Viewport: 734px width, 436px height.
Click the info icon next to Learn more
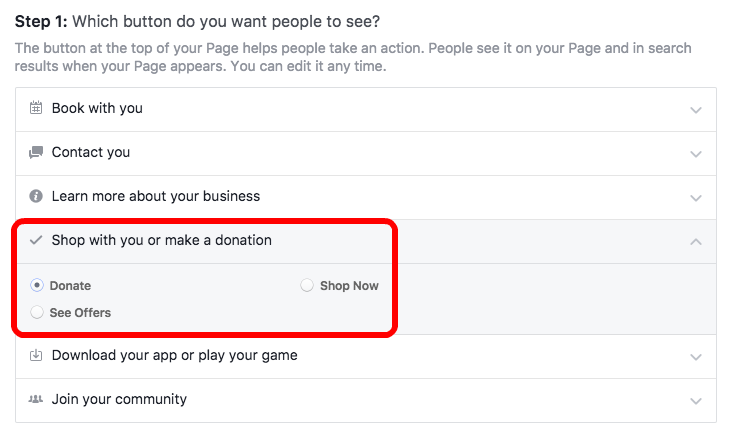pos(36,196)
